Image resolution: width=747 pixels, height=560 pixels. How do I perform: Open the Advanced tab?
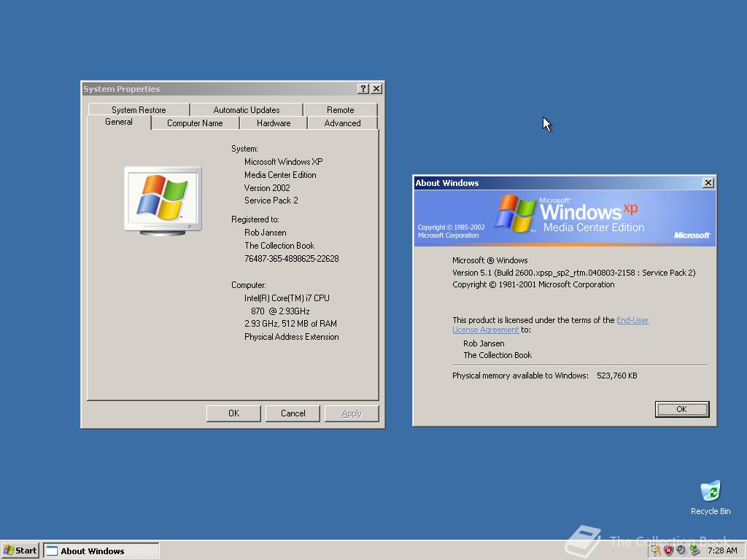point(343,123)
